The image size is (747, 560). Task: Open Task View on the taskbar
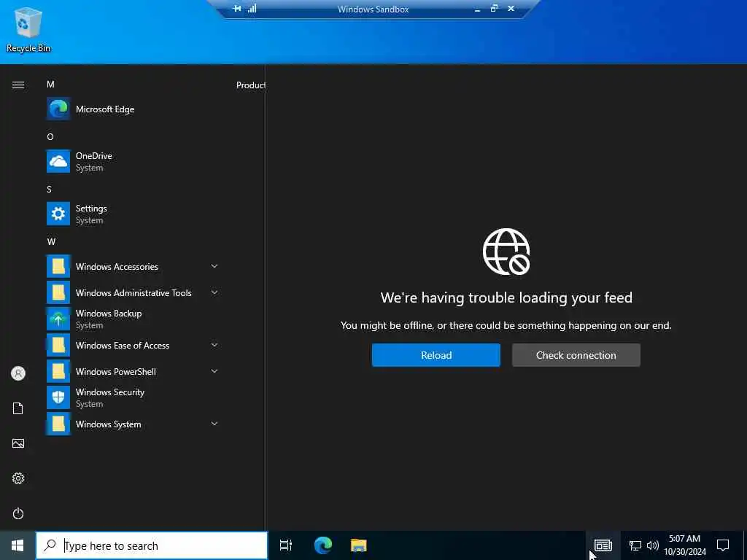(286, 545)
